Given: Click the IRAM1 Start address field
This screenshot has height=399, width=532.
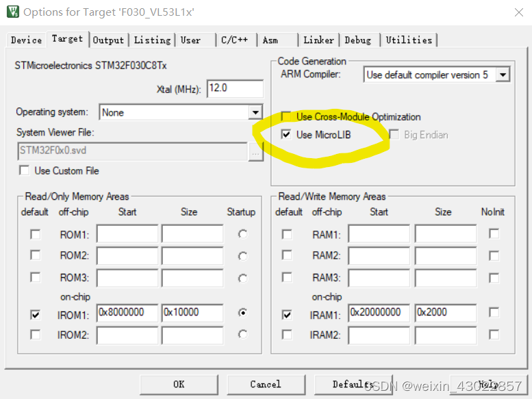Looking at the screenshot, I should (379, 313).
